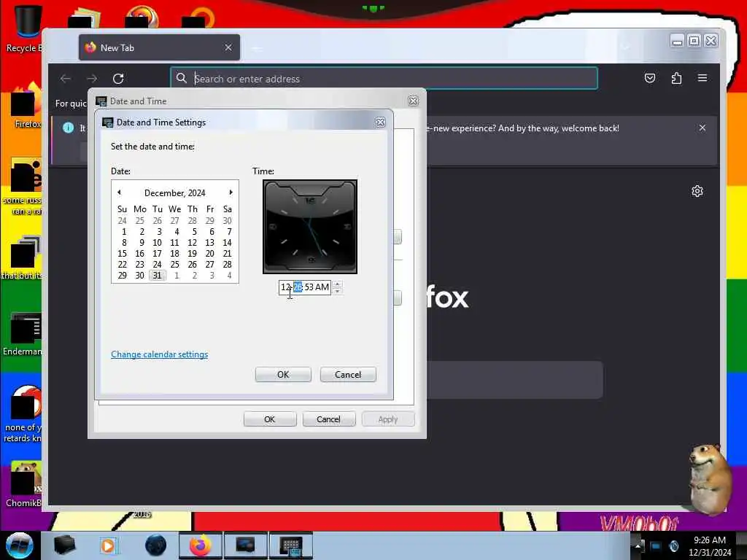Click the Firefox back arrow
Screen dimensions: 747x560
(x=66, y=79)
